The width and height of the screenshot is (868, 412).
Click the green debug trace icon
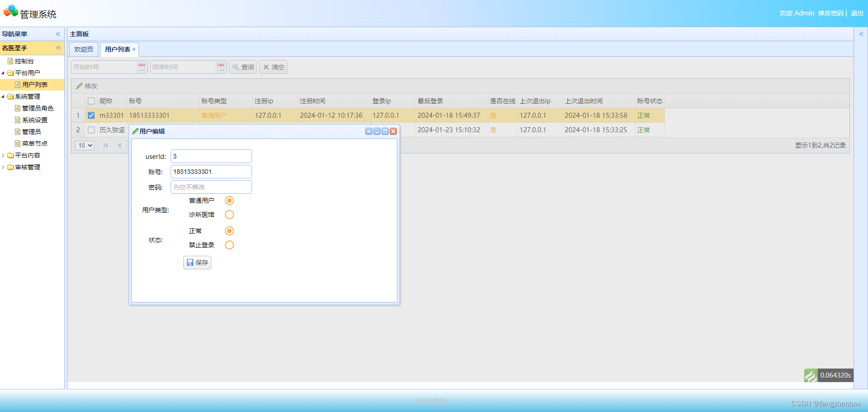811,375
